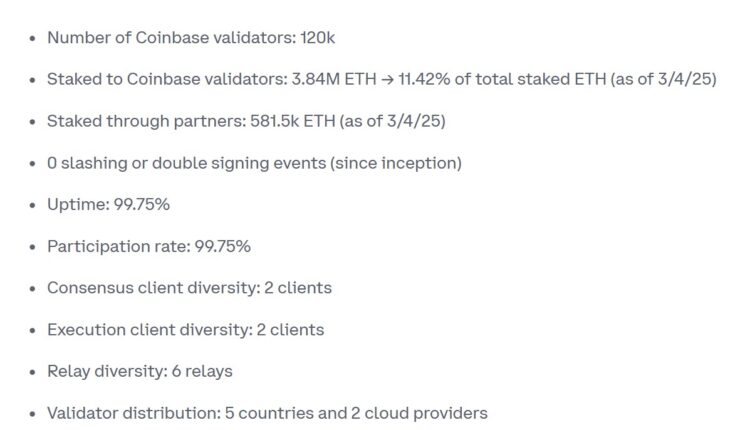
Task: Click the "Execution client diversity" line
Action: click(185, 329)
